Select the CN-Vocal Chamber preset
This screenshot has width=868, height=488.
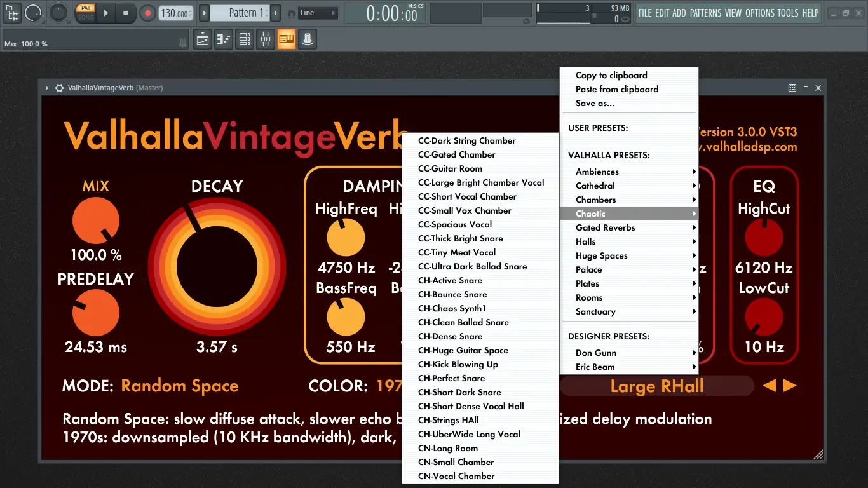point(480,476)
